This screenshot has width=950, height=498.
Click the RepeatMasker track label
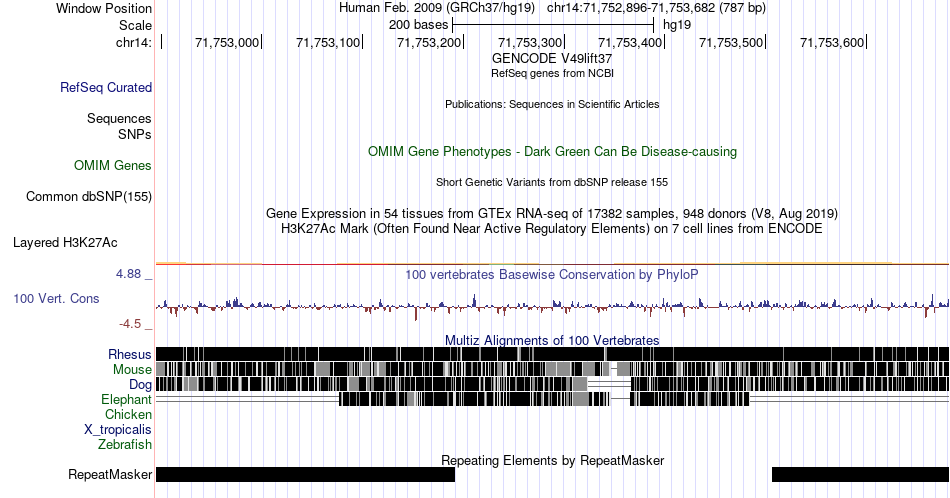pyautogui.click(x=110, y=474)
